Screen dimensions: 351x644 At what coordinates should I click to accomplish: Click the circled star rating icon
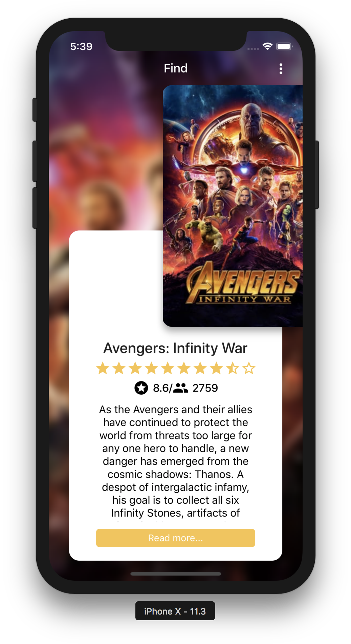point(141,388)
